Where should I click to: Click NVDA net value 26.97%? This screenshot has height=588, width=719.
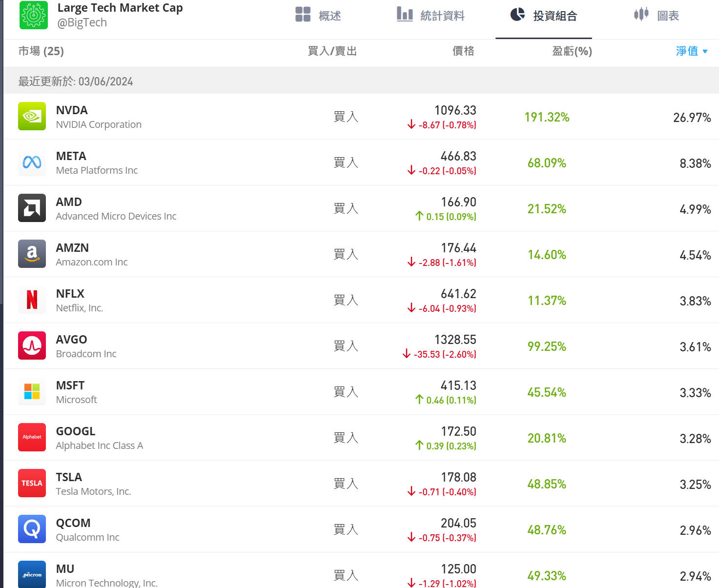pos(692,118)
